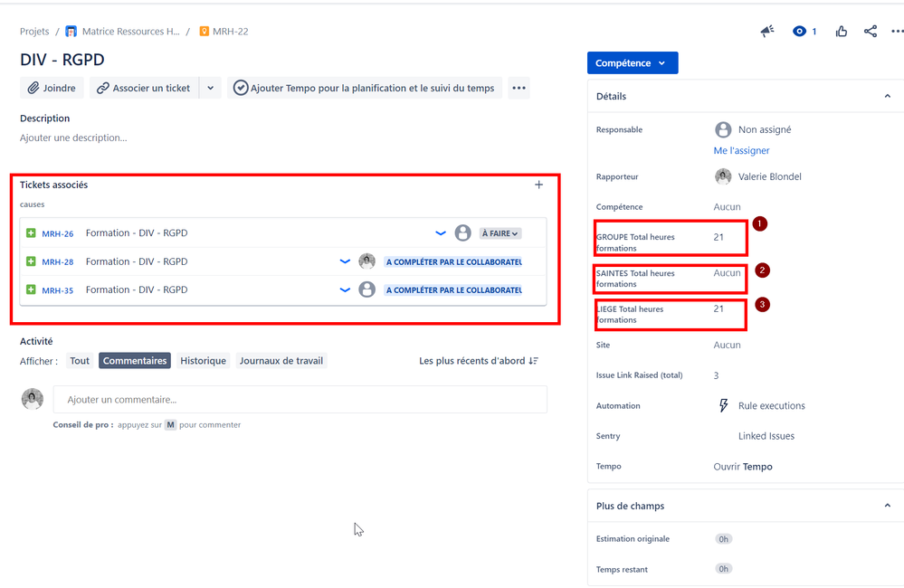The width and height of the screenshot is (904, 588).
Task: Select the Tout activity tab
Action: pos(80,361)
